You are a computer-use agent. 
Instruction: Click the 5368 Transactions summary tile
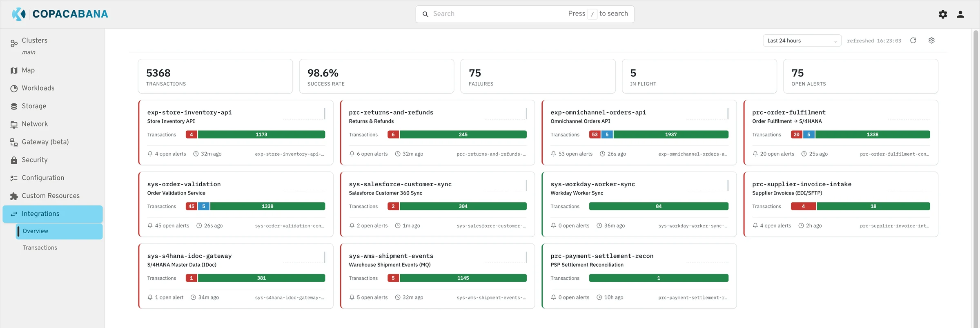click(215, 76)
